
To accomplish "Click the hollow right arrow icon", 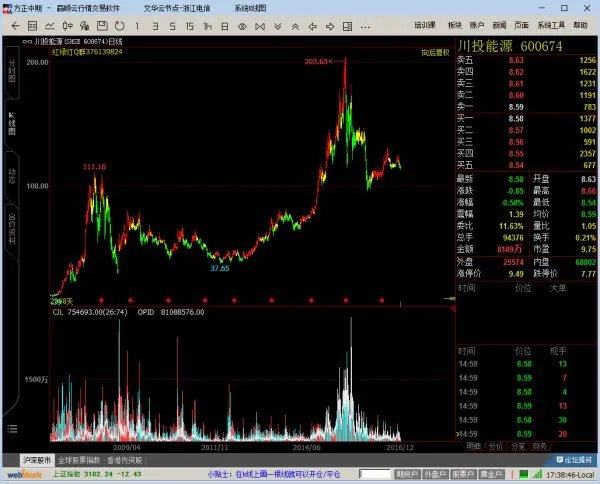I will point(330,26).
